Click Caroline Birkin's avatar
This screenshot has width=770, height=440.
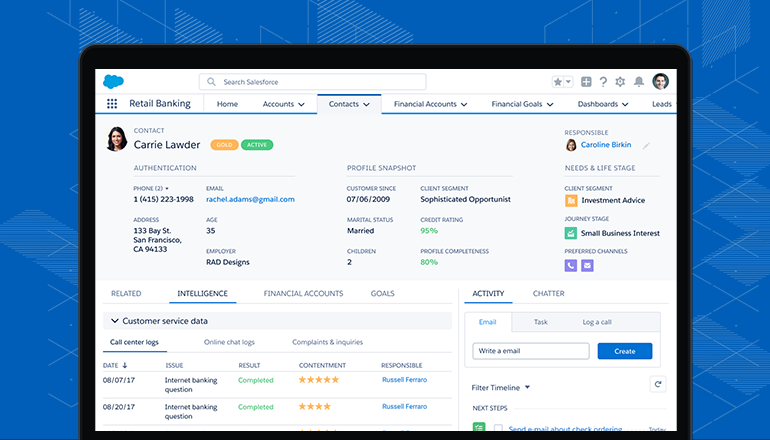coord(571,145)
